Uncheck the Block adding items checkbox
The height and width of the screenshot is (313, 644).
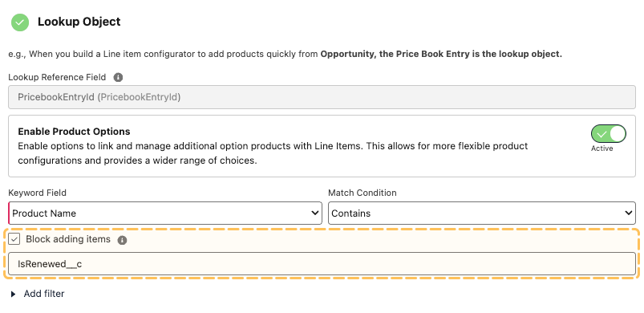coord(14,239)
